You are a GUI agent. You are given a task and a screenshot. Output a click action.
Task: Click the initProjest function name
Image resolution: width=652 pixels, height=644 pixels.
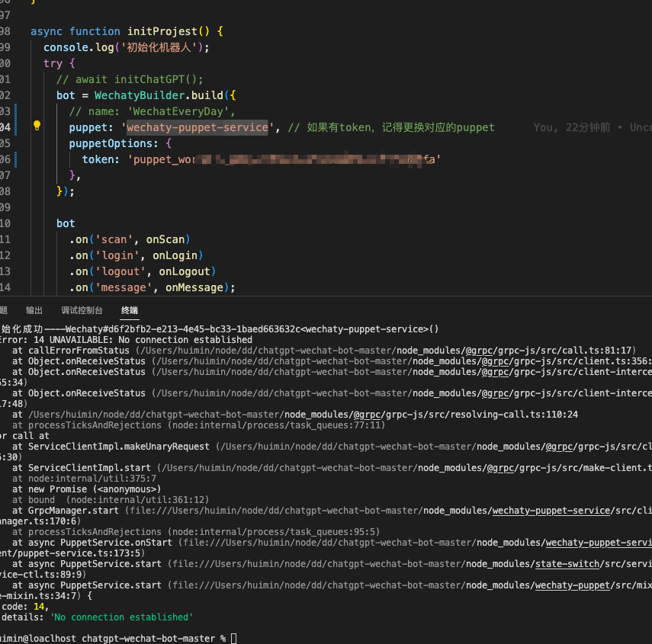162,31
